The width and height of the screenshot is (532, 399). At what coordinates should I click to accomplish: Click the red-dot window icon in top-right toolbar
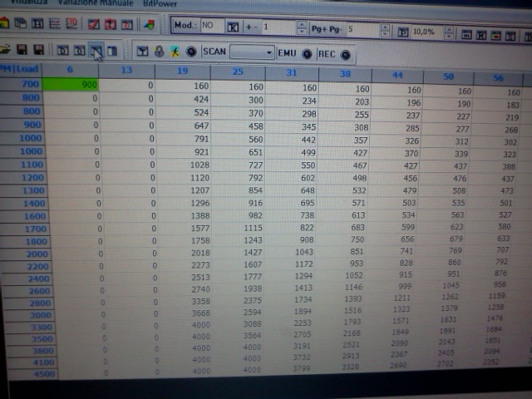495,35
